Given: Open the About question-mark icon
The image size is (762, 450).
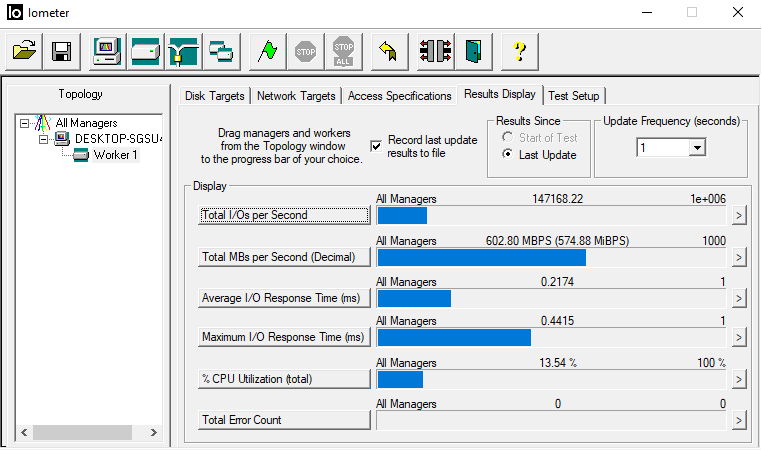Looking at the screenshot, I should click(520, 51).
